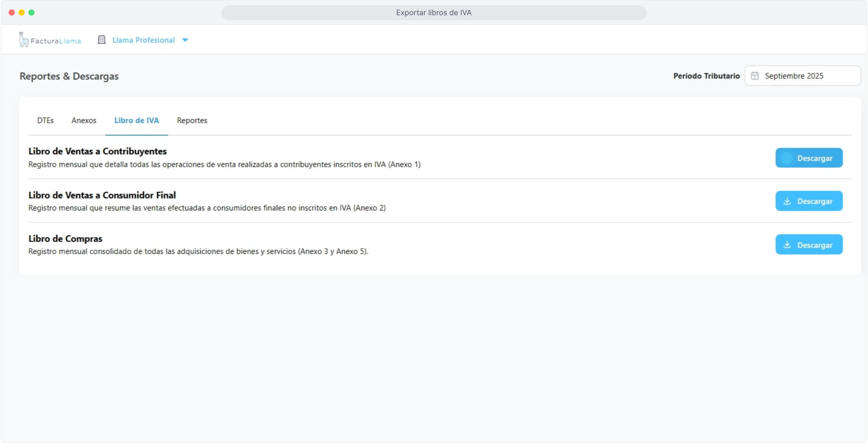Click the building icon beside Llama Profesional

tap(101, 40)
